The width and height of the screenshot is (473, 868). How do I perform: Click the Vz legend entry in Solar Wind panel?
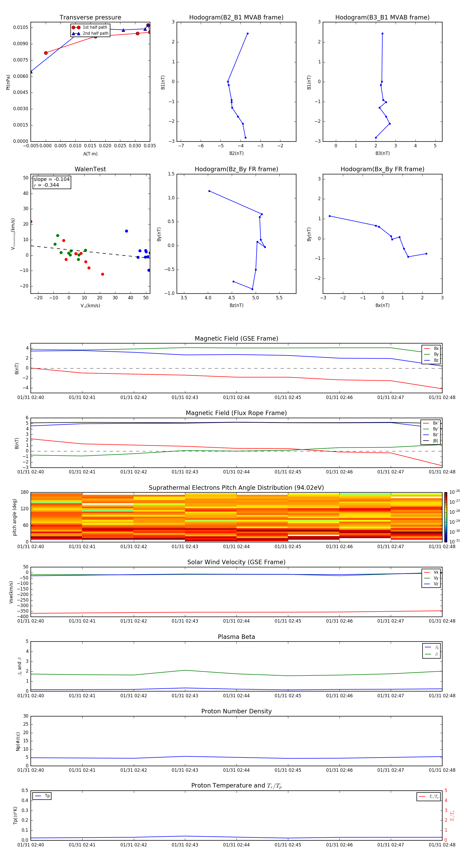click(431, 584)
